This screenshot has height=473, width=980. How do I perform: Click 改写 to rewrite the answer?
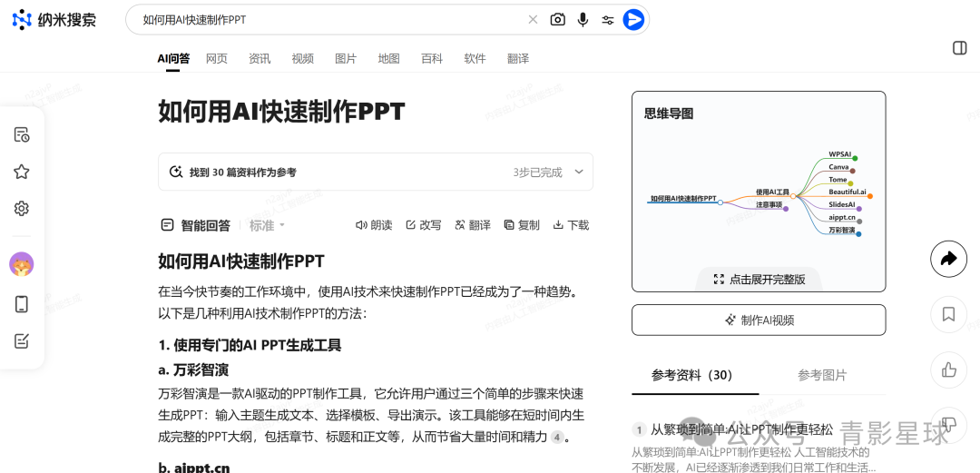pyautogui.click(x=423, y=225)
